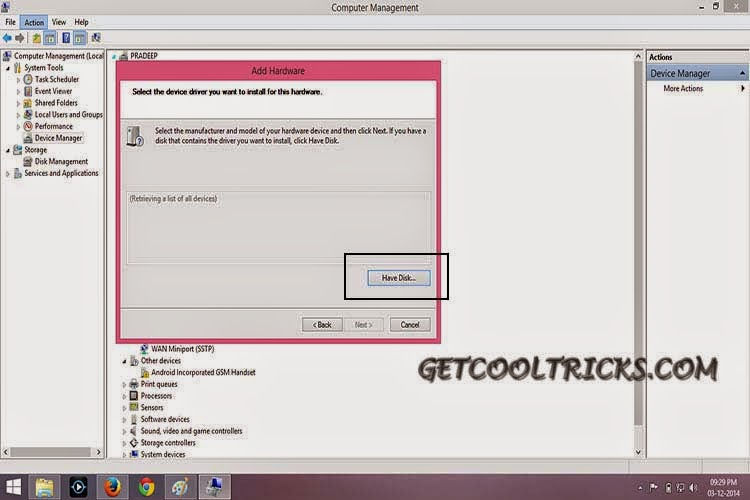The height and width of the screenshot is (500, 750).
Task: Click the volume speaker tray icon
Action: click(x=693, y=488)
